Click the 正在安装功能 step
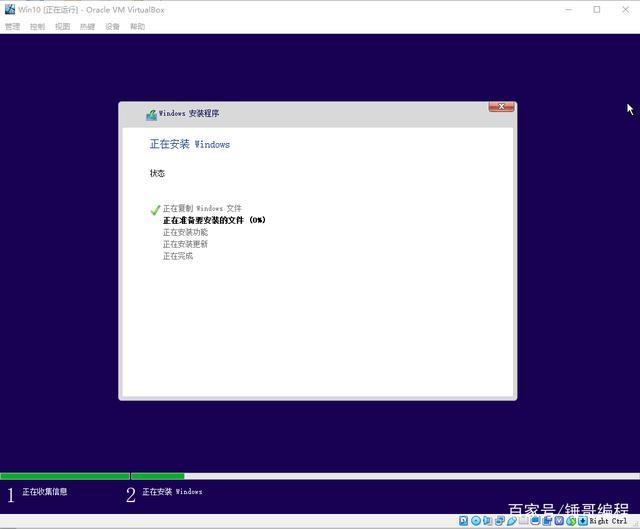This screenshot has height=529, width=640. 185,232
